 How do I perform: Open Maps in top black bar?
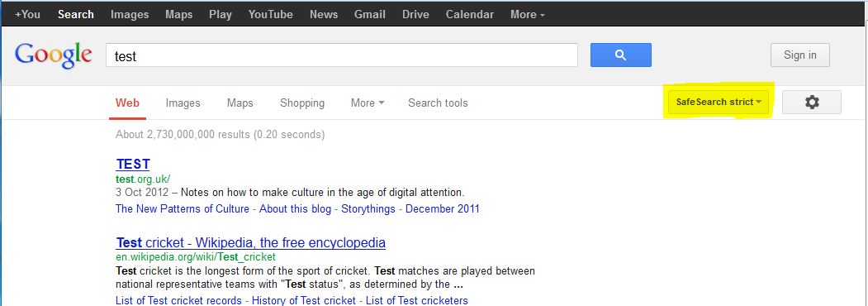tap(179, 14)
